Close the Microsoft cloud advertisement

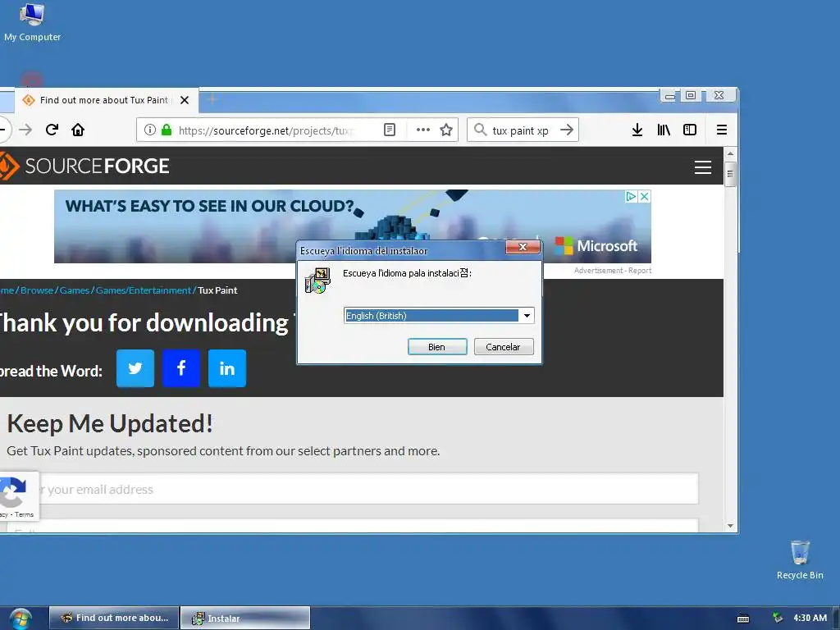(645, 197)
